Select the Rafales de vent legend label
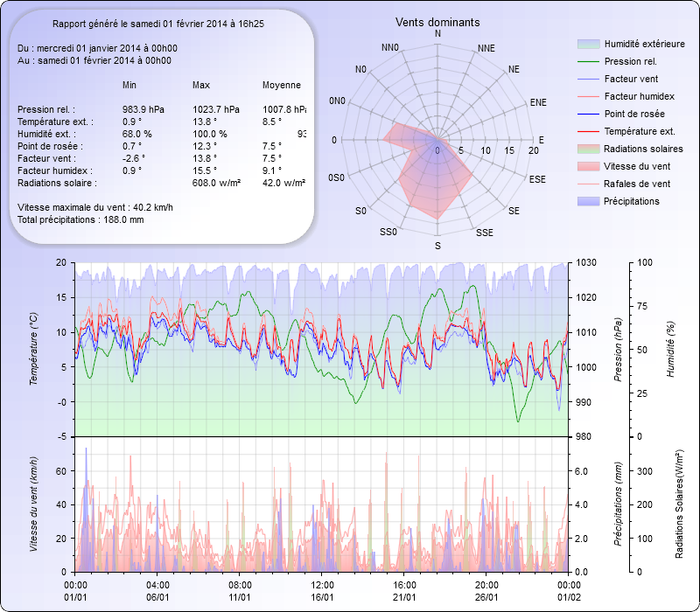This screenshot has width=700, height=612. (x=637, y=184)
